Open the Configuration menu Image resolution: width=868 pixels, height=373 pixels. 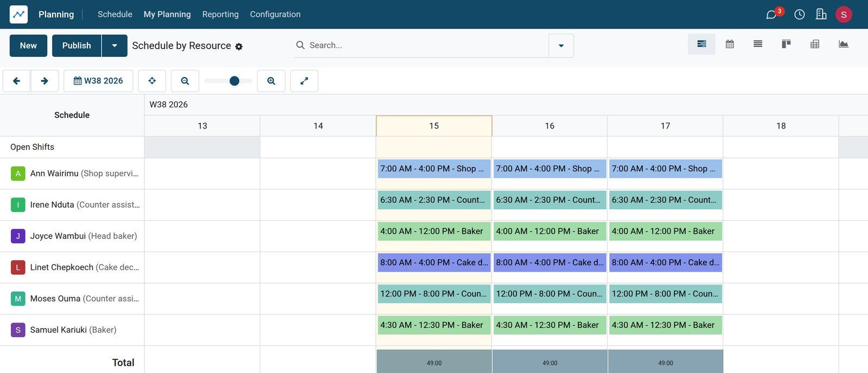point(275,14)
